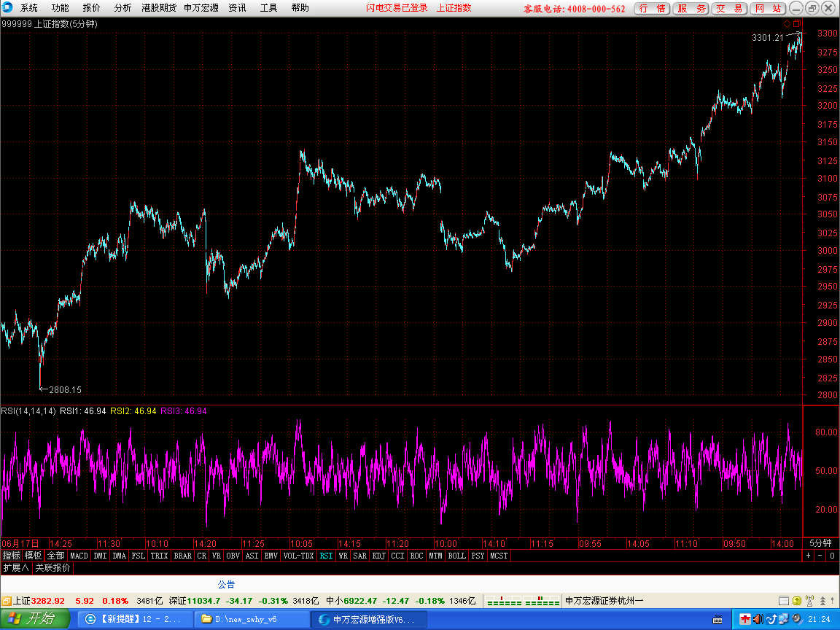
Task: Open the 帮助 menu
Action: [300, 7]
